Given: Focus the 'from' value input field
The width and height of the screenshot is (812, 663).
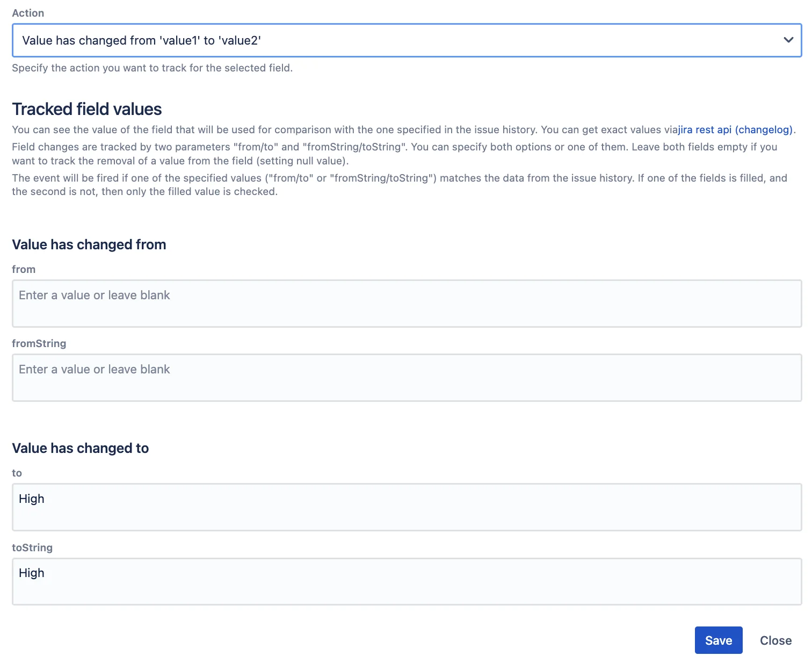Looking at the screenshot, I should pos(407,304).
